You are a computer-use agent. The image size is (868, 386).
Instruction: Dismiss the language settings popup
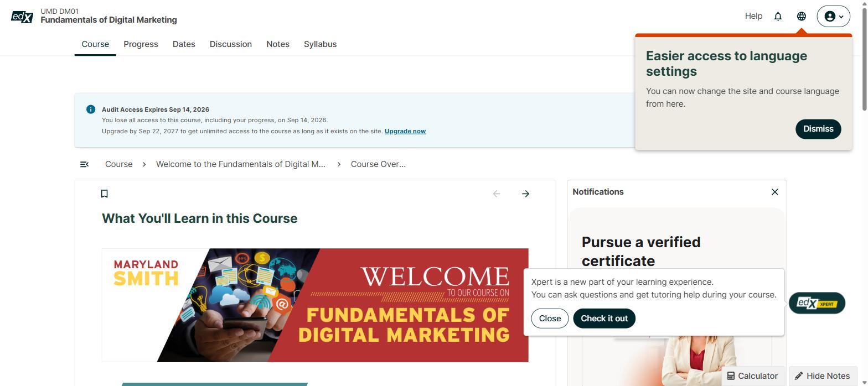pos(818,129)
